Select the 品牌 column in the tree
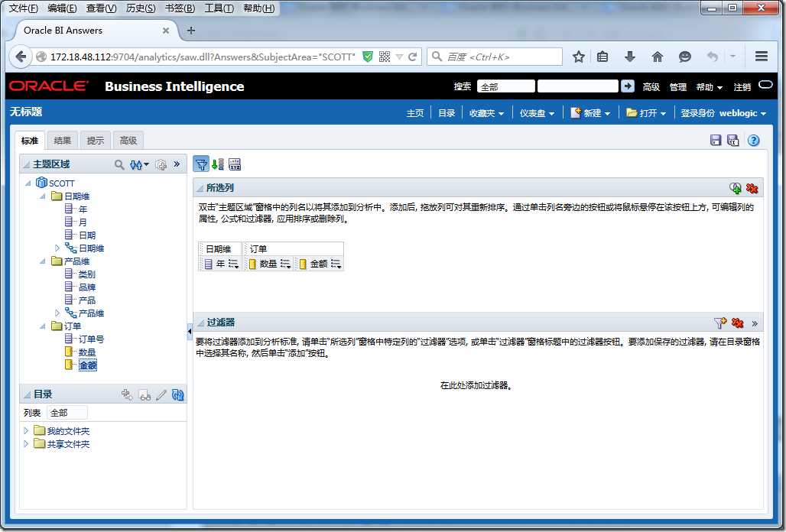The width and height of the screenshot is (786, 532). [x=86, y=287]
